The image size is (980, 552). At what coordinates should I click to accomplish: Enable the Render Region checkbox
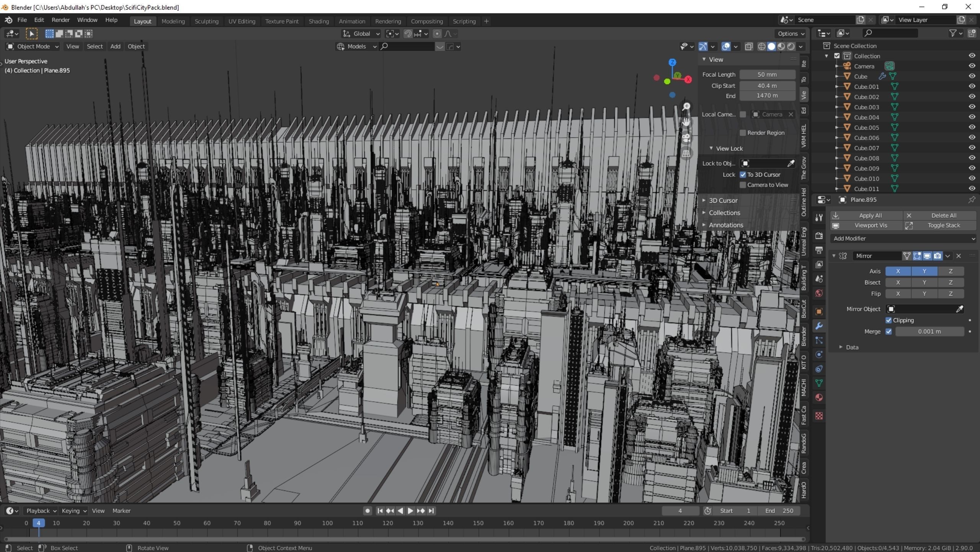click(x=743, y=133)
